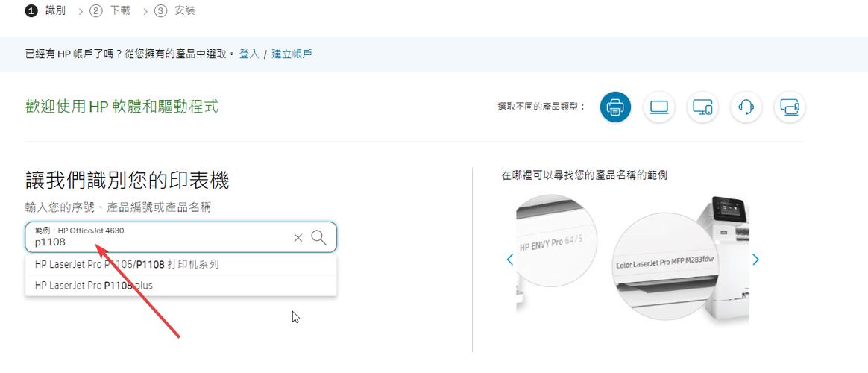
Task: Select the other devices product type icon
Action: pyautogui.click(x=790, y=107)
